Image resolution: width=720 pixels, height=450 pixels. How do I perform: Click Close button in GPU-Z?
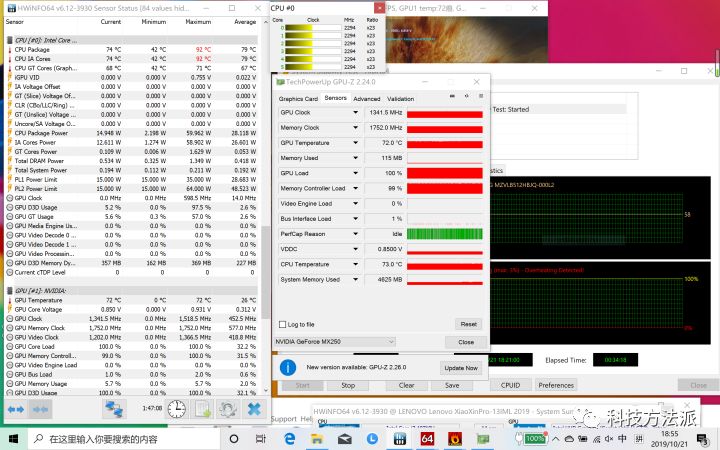point(466,342)
